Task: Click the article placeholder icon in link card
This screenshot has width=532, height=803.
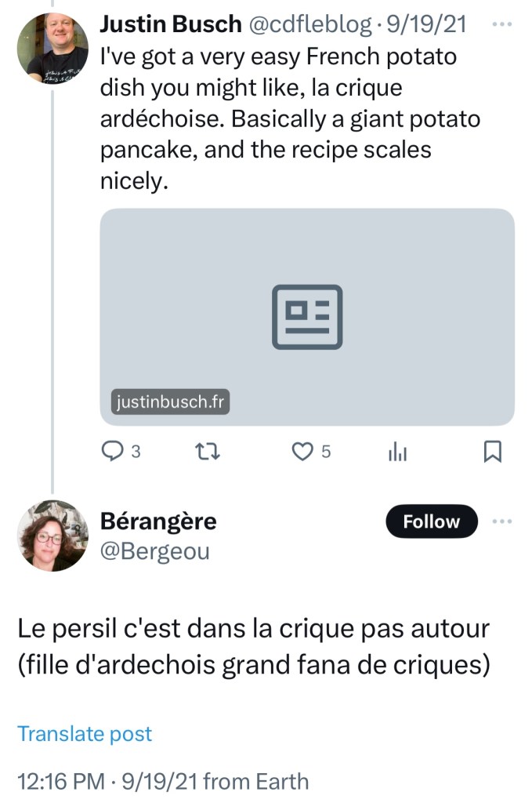Action: point(307,316)
